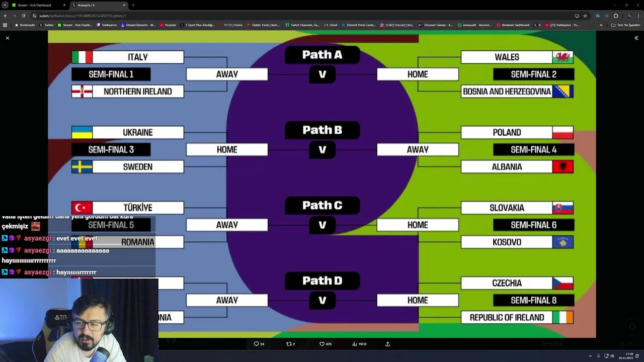View site information icon in address bar

(34, 16)
